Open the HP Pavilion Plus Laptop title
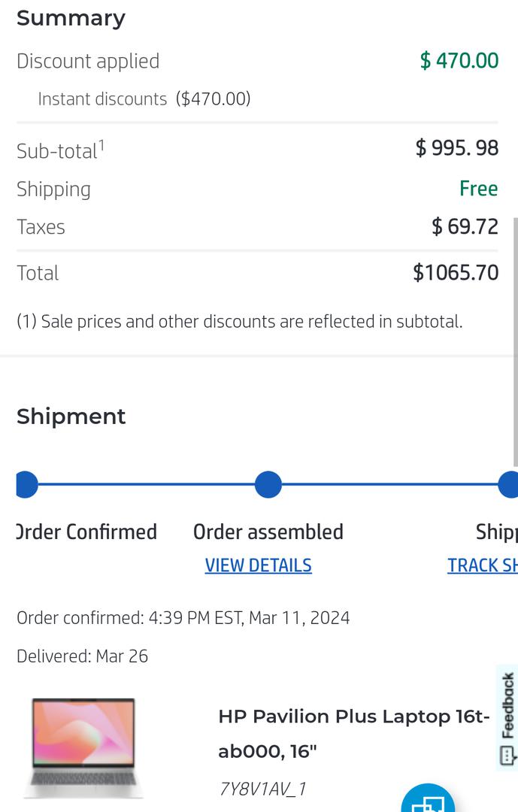 [353, 733]
